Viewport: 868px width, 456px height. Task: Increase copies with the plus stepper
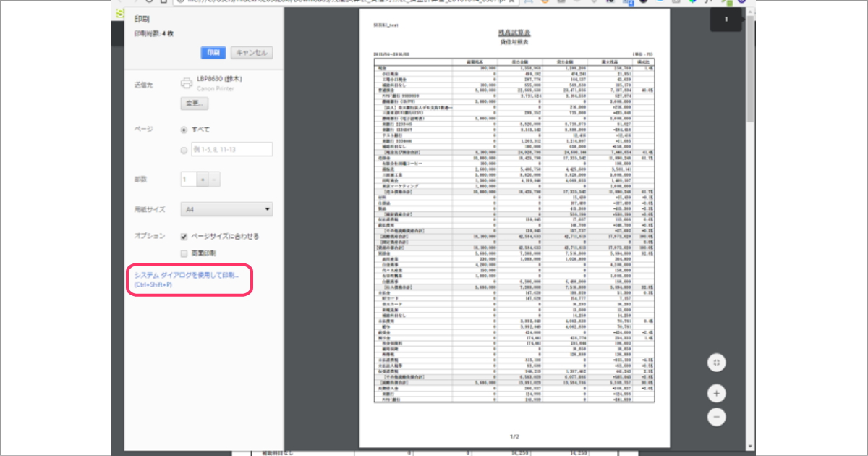point(203,179)
